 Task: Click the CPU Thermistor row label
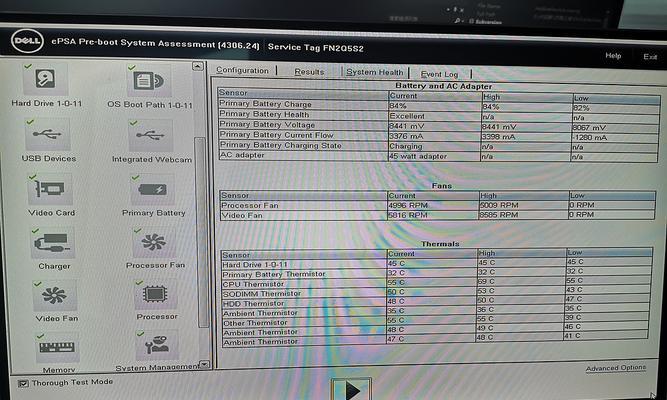(253, 284)
